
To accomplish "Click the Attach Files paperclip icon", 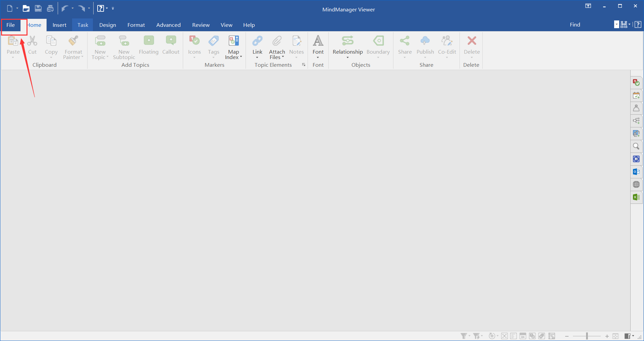I will [x=277, y=41].
